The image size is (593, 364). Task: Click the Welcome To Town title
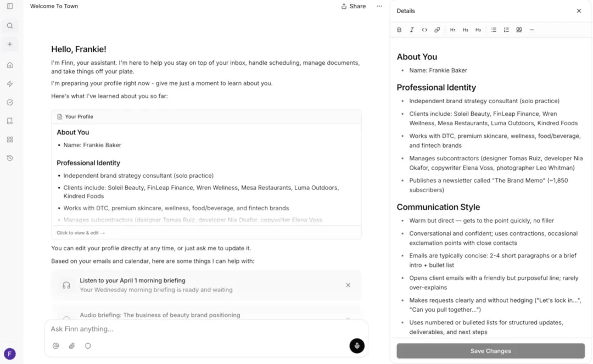coord(54,6)
